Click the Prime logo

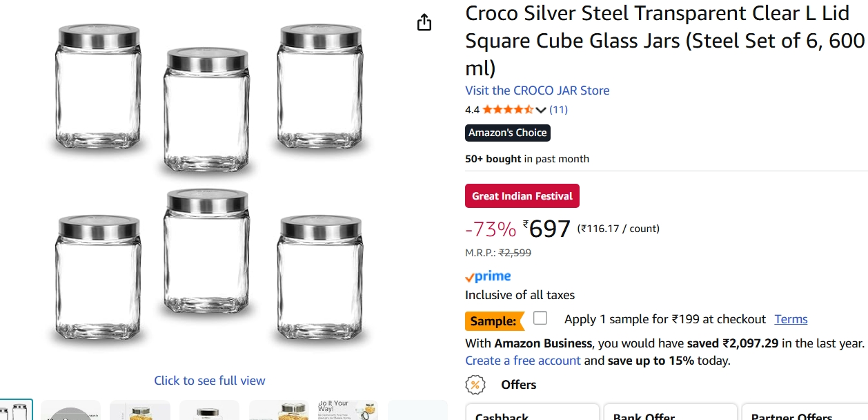[x=488, y=276]
